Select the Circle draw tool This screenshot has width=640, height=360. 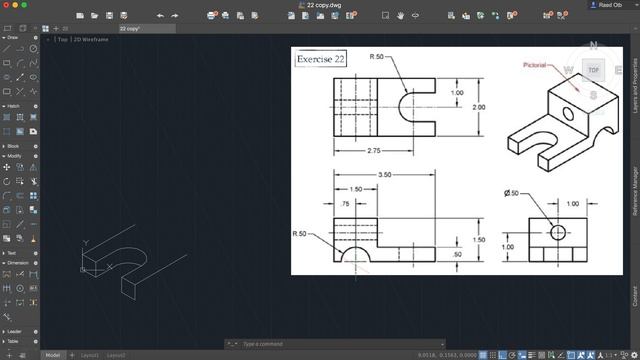tap(33, 49)
